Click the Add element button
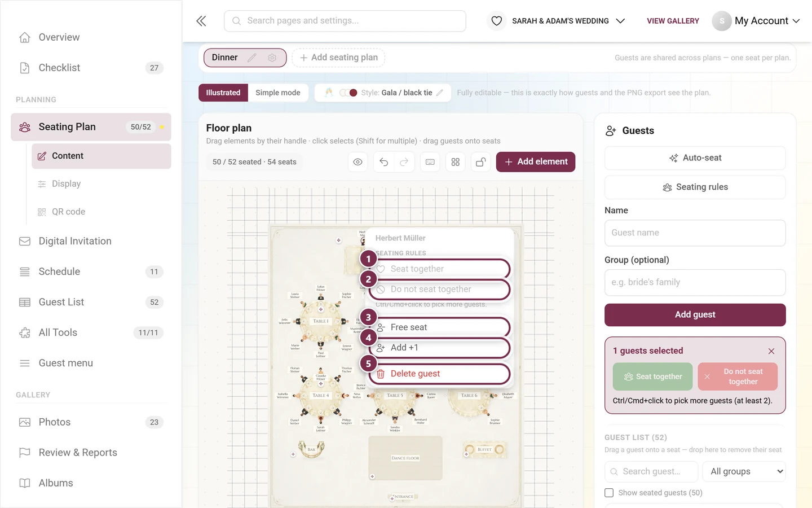This screenshot has width=812, height=508. coord(536,162)
